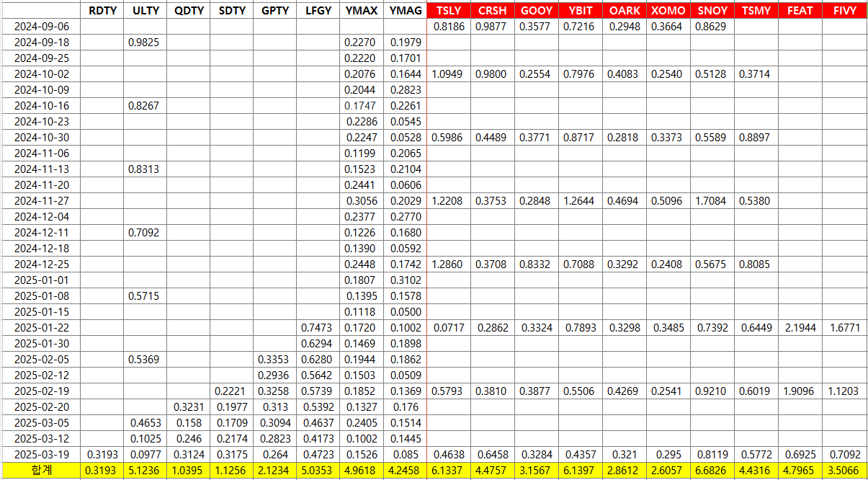Click the 2024-09-06 date cell

41,26
